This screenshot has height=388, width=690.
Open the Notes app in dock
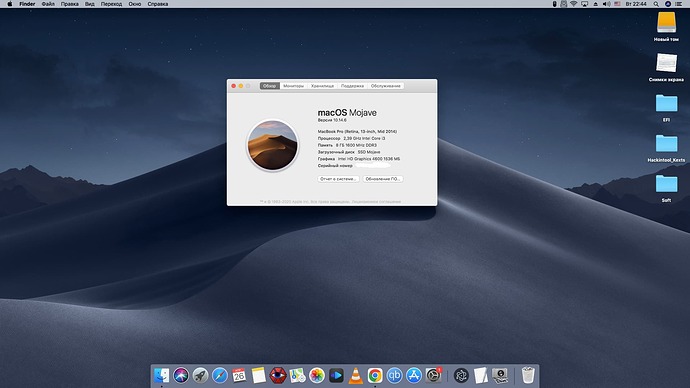[258, 375]
